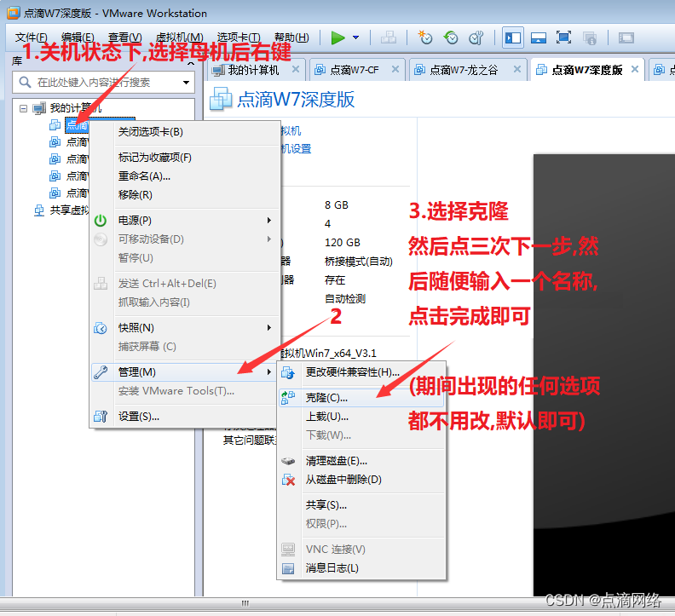This screenshot has height=616, width=675.
Task: Switch to the 点滴W7-龙之谷 tab
Action: (x=464, y=70)
